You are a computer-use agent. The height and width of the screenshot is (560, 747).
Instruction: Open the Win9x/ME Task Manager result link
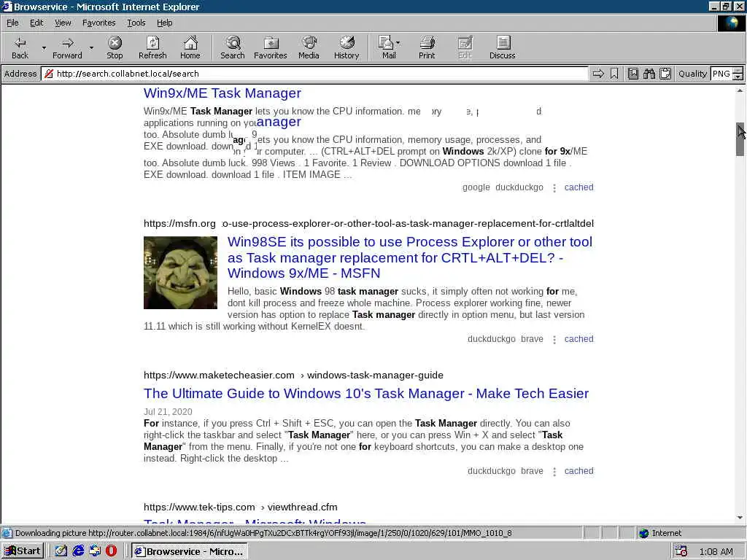click(222, 93)
